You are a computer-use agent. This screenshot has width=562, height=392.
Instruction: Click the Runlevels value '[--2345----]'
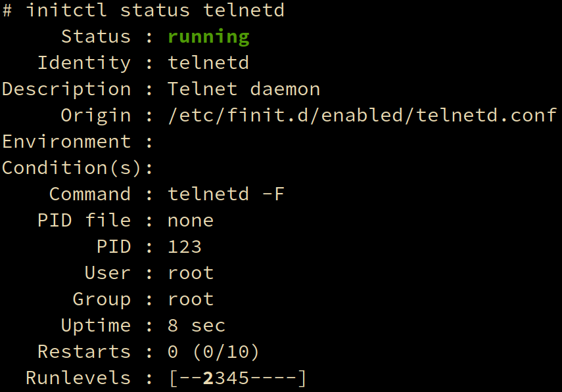237,378
